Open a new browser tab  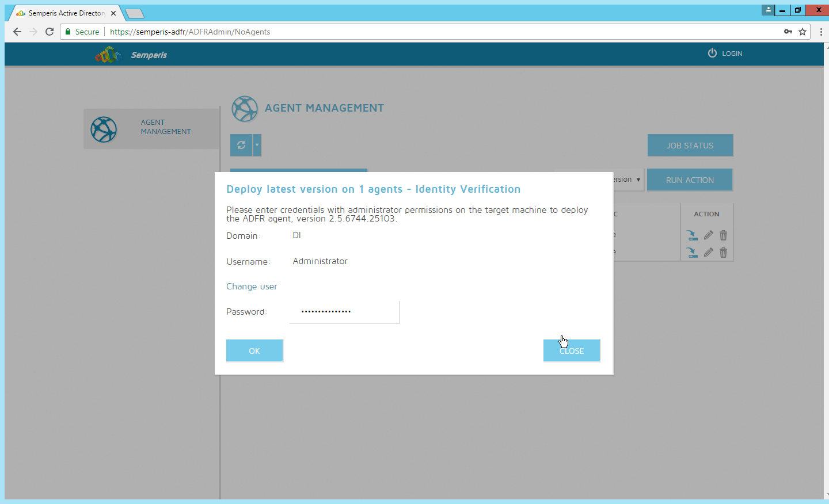pyautogui.click(x=134, y=14)
